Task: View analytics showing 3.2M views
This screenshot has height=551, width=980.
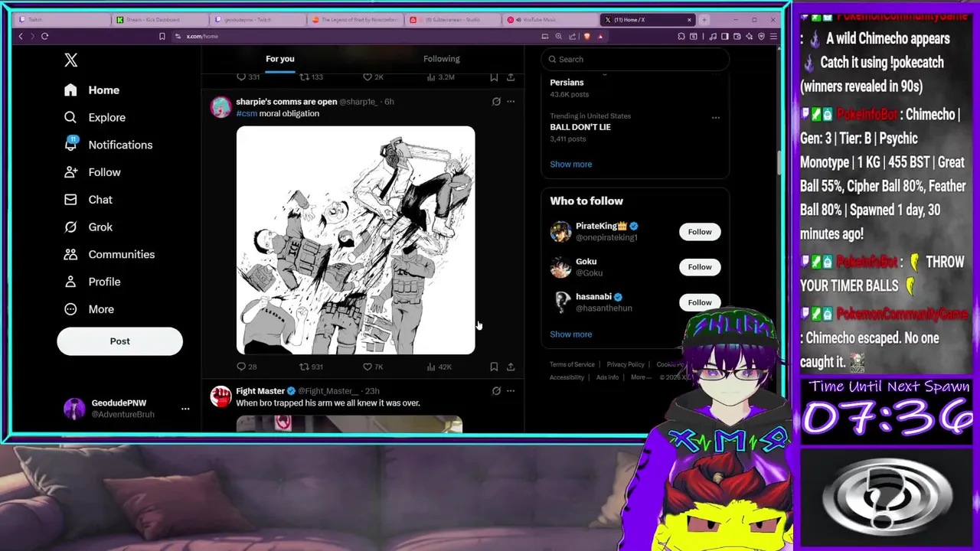Action: (440, 77)
